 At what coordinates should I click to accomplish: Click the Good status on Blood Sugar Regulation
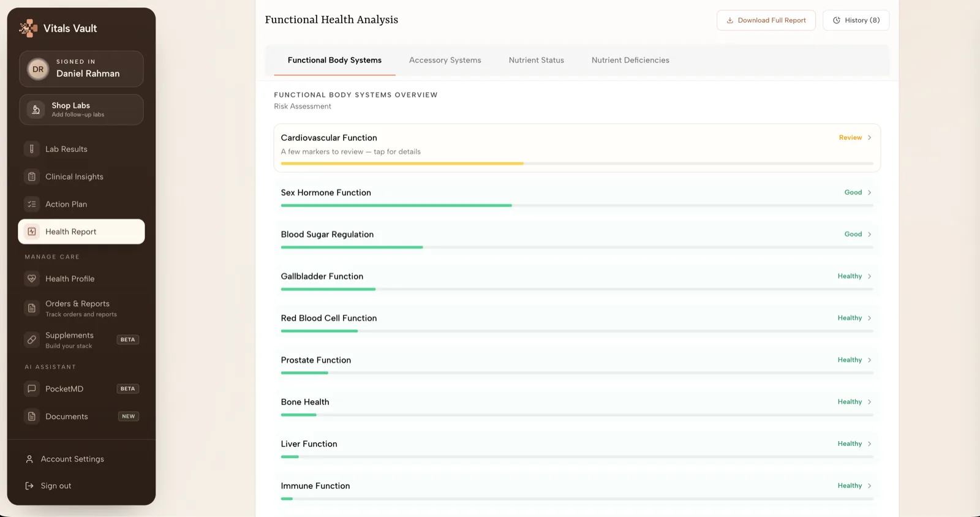[x=853, y=235]
